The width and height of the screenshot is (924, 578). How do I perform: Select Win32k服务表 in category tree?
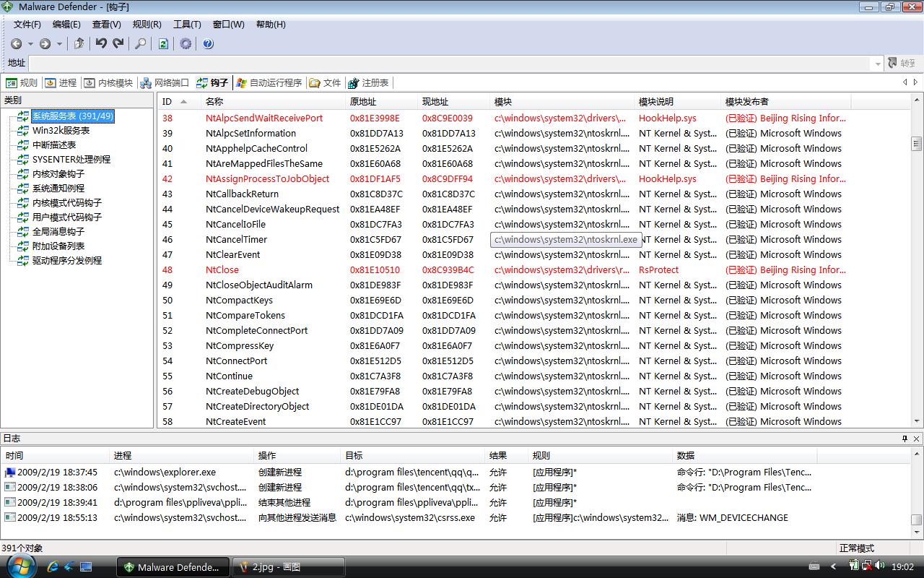click(61, 131)
